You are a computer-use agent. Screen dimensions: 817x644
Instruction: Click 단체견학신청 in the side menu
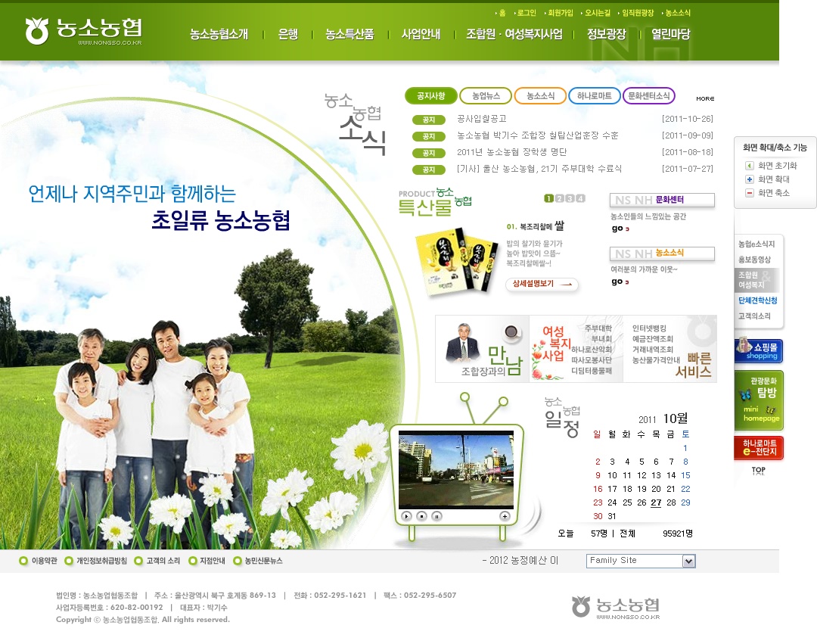[757, 300]
